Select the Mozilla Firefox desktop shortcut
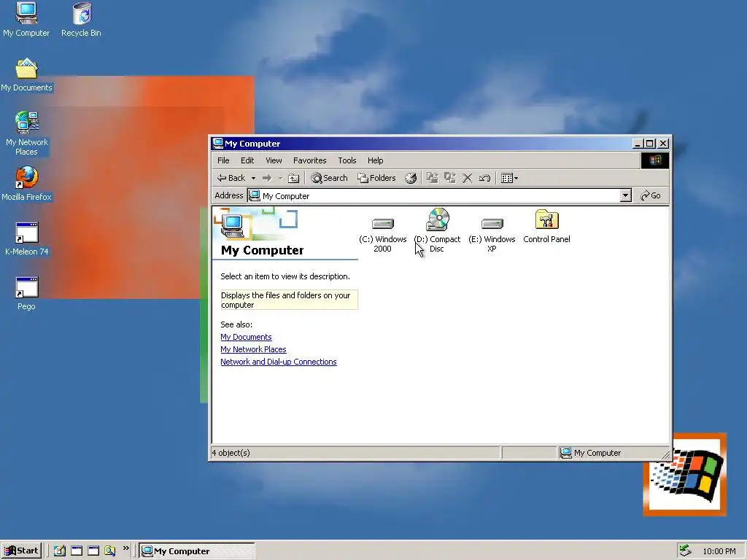 coord(26,184)
